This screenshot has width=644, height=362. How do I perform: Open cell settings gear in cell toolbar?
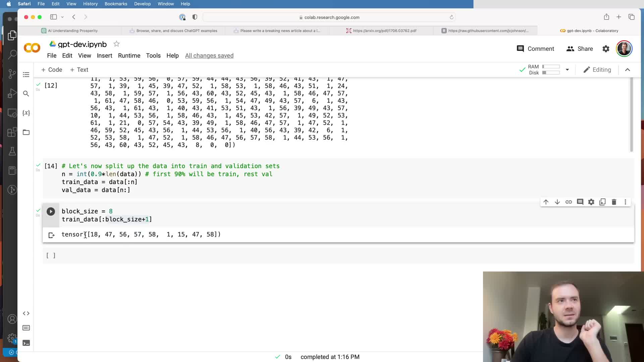pyautogui.click(x=591, y=202)
